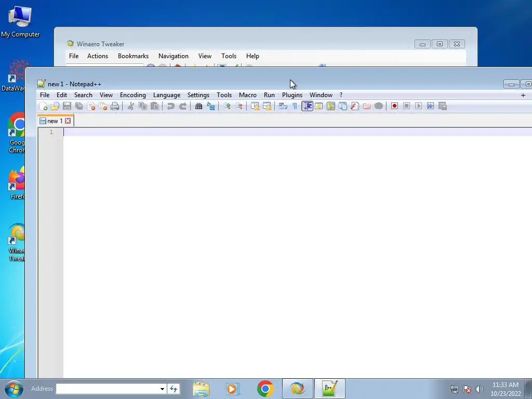Open the Run menu
Image resolution: width=532 pixels, height=399 pixels.
(269, 95)
